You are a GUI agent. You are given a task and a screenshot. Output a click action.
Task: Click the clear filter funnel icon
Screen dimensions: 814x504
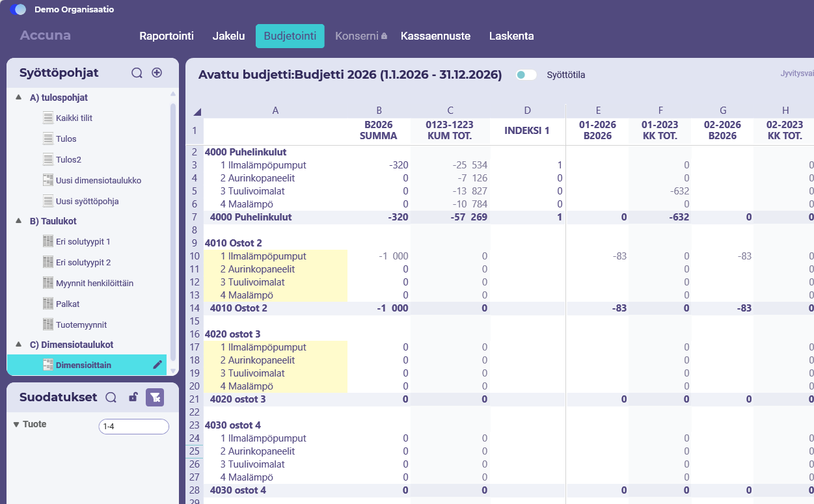click(x=155, y=397)
